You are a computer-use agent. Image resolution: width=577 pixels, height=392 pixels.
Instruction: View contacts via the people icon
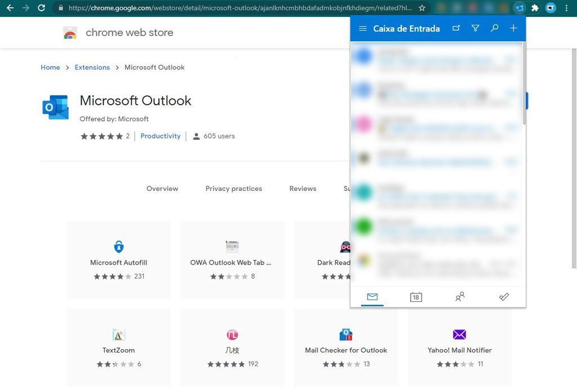click(x=460, y=297)
